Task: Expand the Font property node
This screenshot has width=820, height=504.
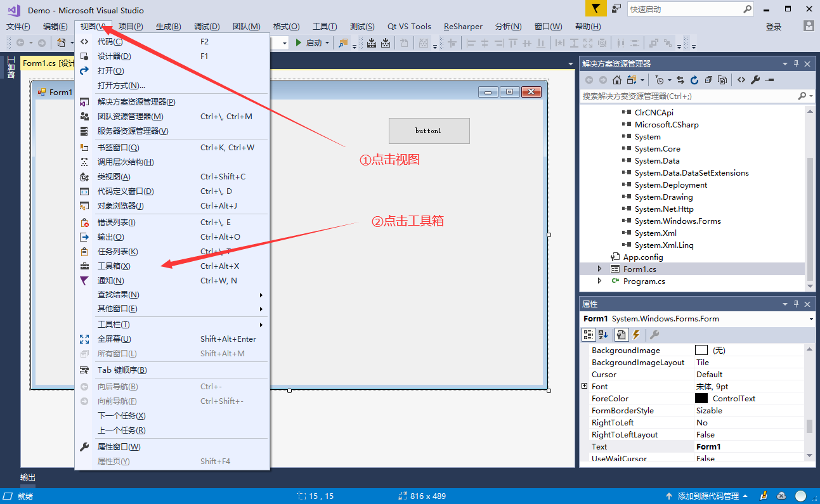Action: [x=584, y=386]
